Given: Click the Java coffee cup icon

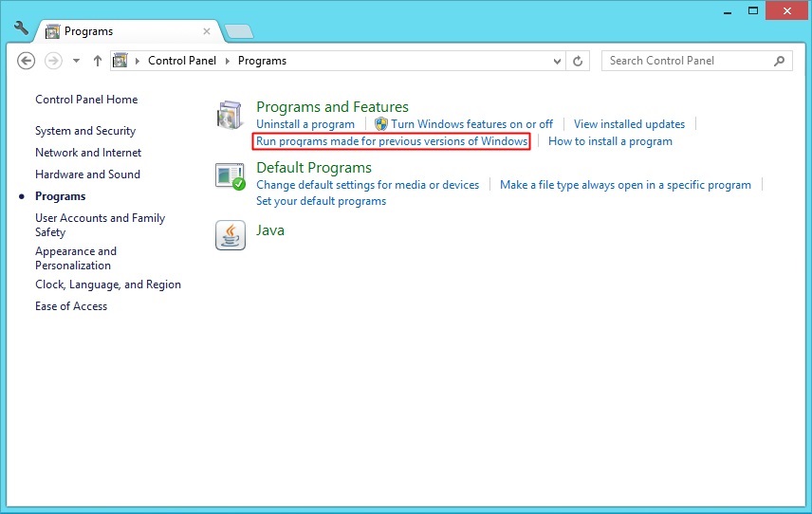Looking at the screenshot, I should pos(231,235).
